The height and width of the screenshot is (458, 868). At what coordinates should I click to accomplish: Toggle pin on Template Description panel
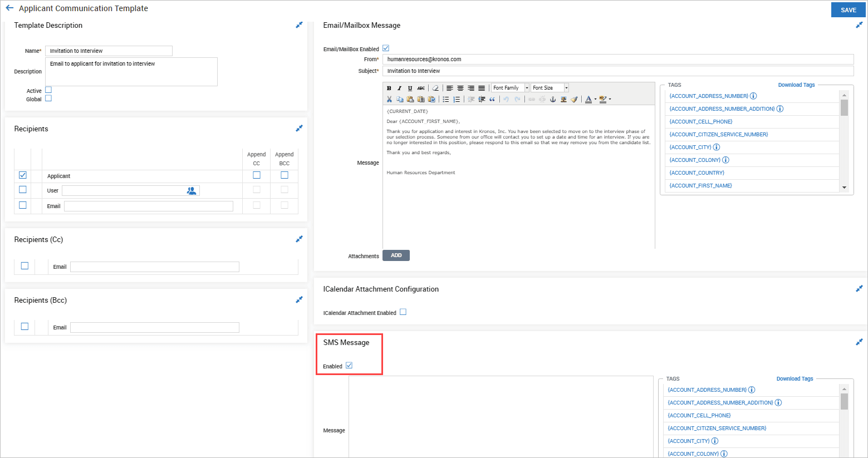coord(299,25)
